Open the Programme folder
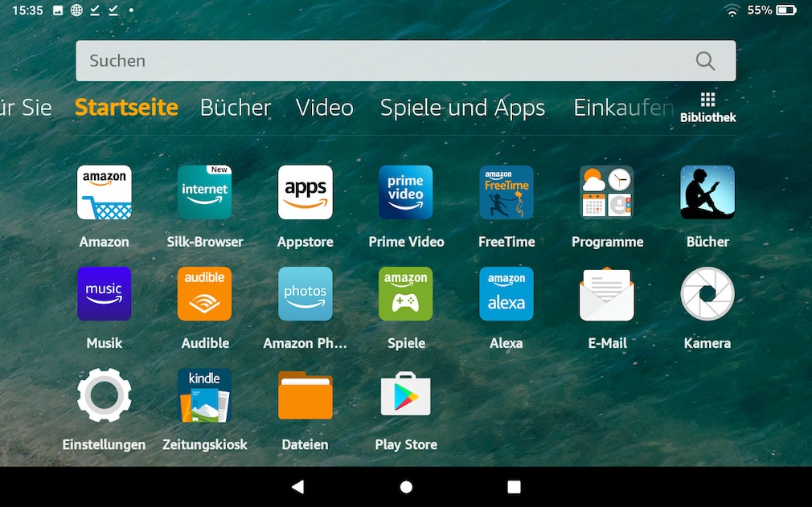The height and width of the screenshot is (507, 812). 607,193
